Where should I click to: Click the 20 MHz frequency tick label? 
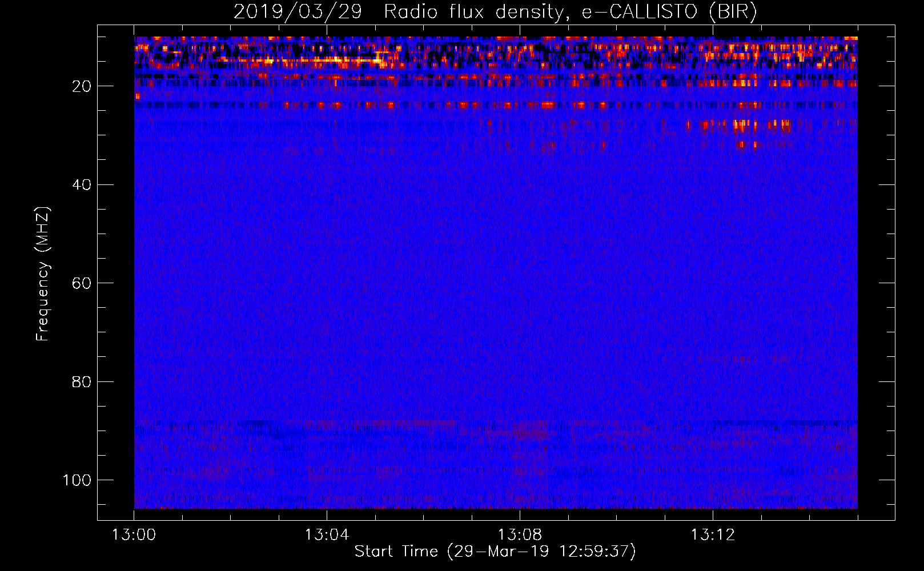(x=82, y=86)
